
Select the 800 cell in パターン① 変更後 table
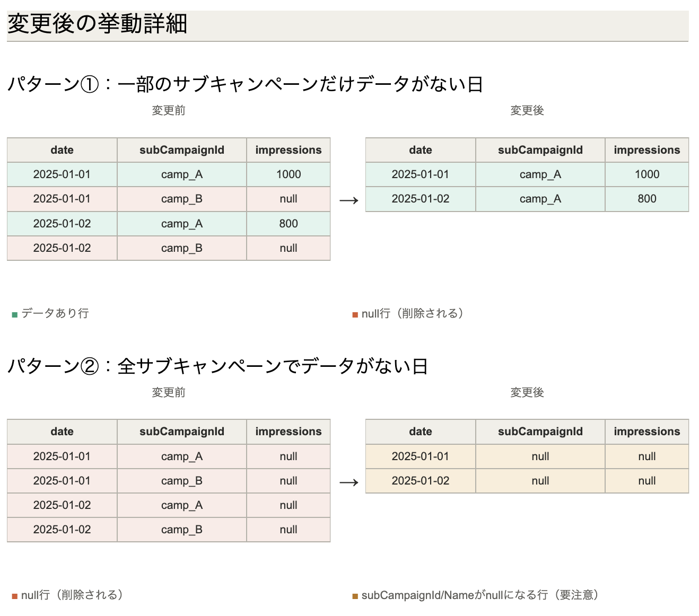[x=646, y=199]
